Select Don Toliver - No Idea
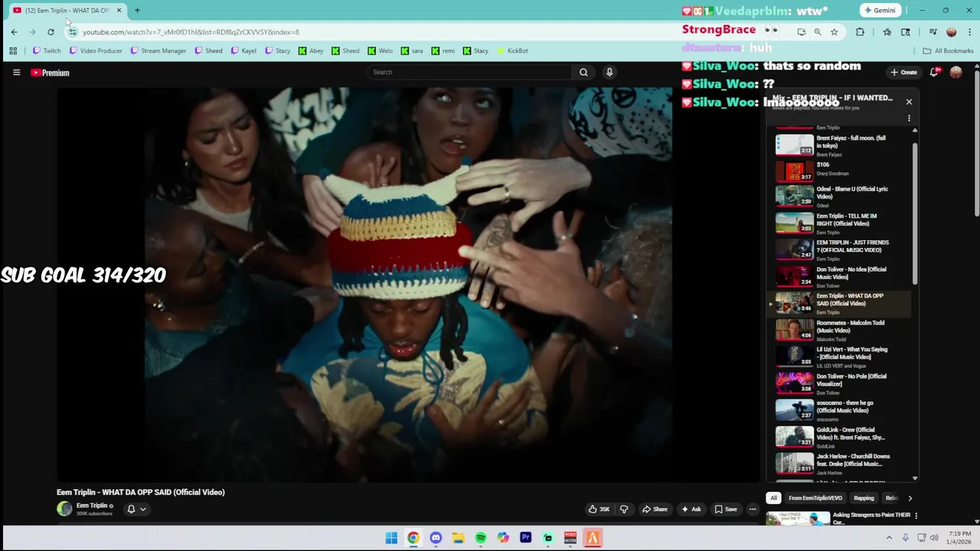Image resolution: width=980 pixels, height=551 pixels. [x=838, y=276]
